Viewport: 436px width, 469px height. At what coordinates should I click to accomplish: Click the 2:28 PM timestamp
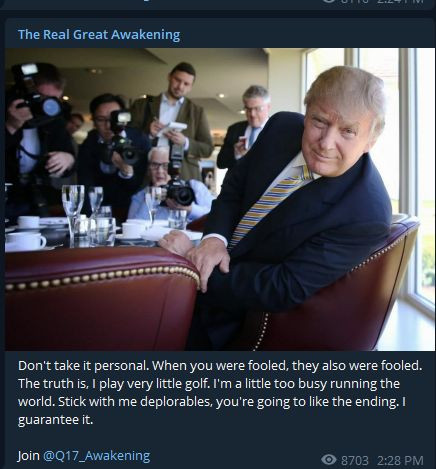[400, 461]
